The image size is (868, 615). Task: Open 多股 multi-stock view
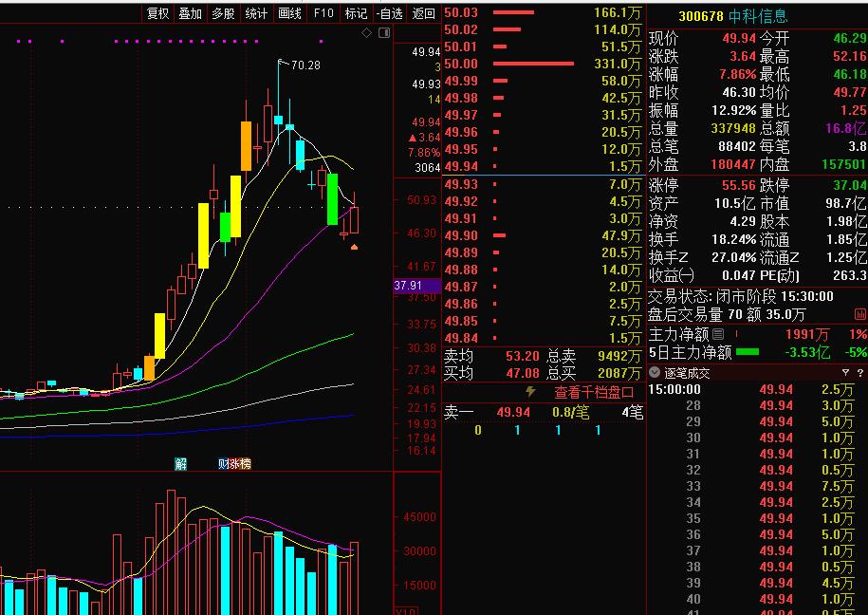pos(223,13)
